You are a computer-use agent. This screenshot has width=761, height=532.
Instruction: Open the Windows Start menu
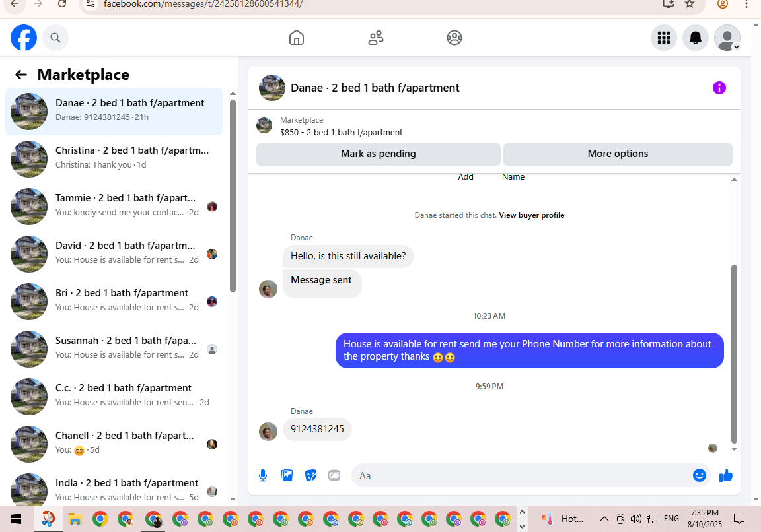point(16,519)
